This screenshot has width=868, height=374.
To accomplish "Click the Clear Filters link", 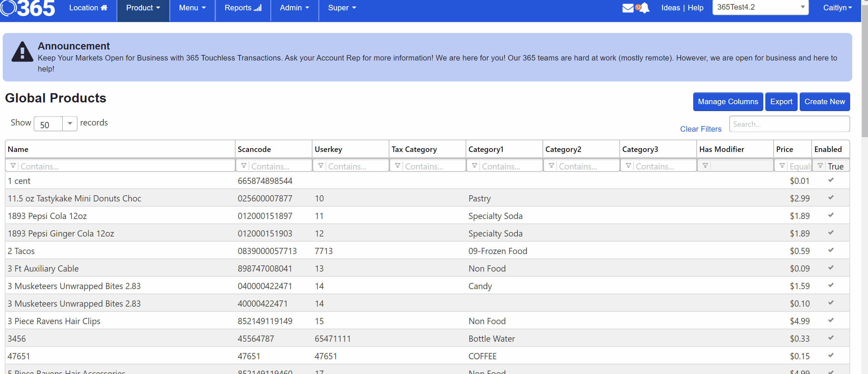I will click(700, 129).
